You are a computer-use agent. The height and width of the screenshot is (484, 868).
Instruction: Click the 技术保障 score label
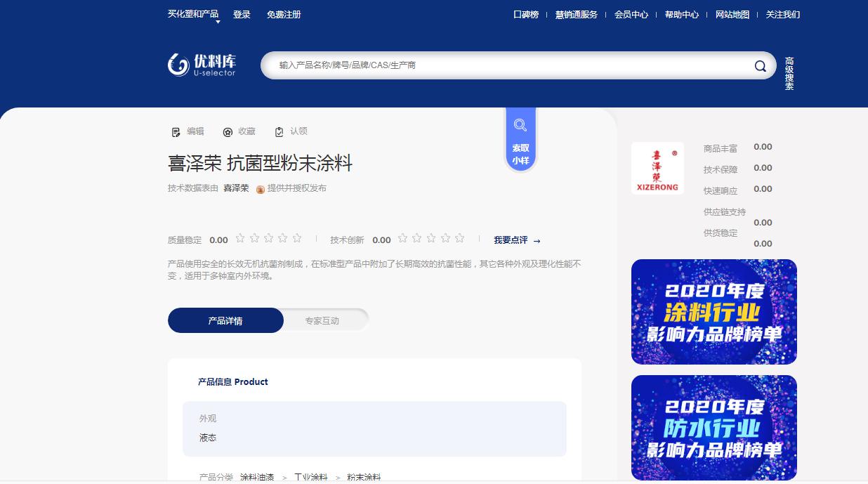[721, 170]
